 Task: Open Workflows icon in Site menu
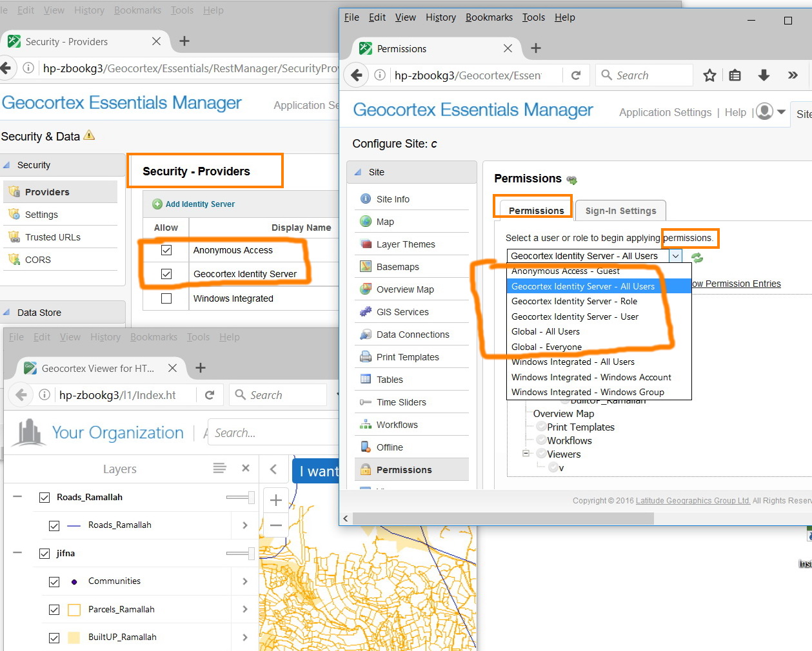[366, 425]
